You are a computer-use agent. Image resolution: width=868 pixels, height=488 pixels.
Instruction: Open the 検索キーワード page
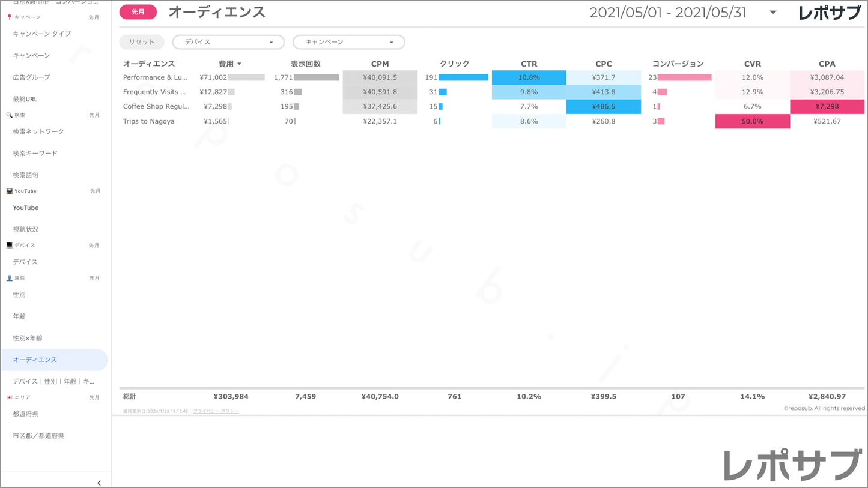[35, 153]
